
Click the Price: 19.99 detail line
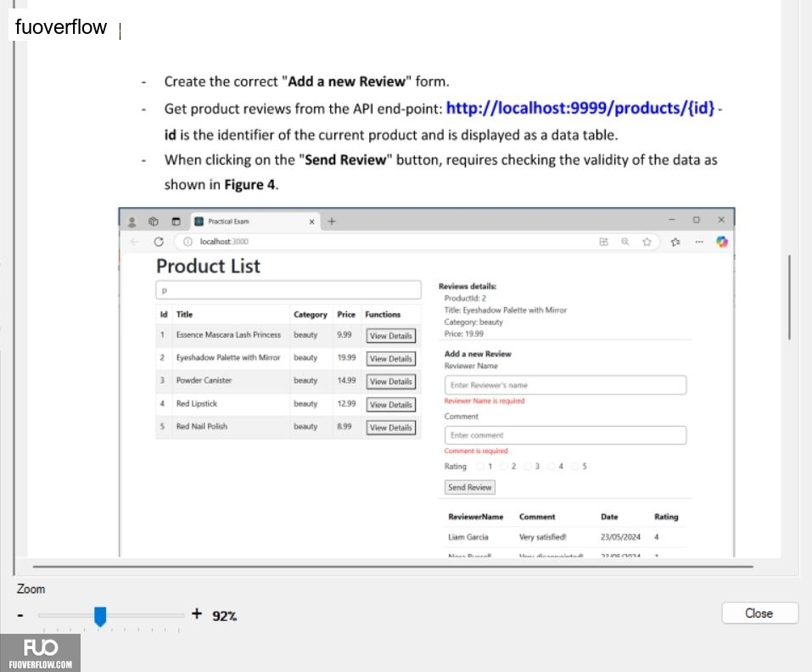click(463, 334)
